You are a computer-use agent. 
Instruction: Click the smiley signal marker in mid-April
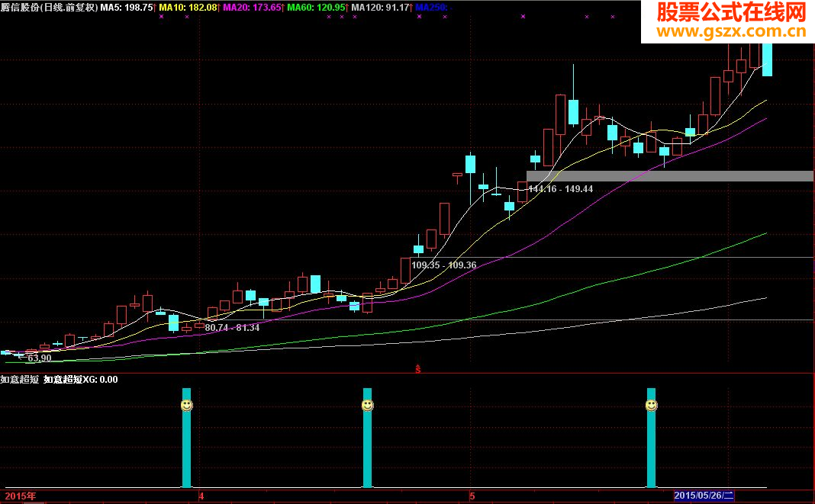click(x=368, y=406)
